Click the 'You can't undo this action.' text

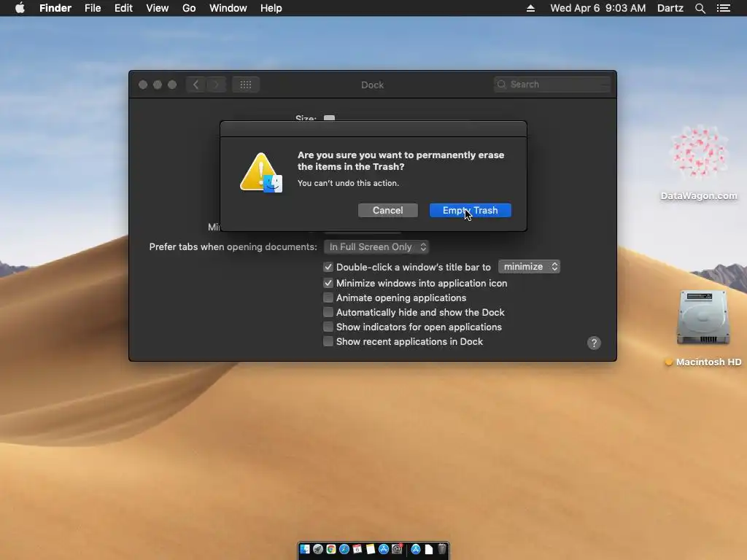pyautogui.click(x=348, y=183)
